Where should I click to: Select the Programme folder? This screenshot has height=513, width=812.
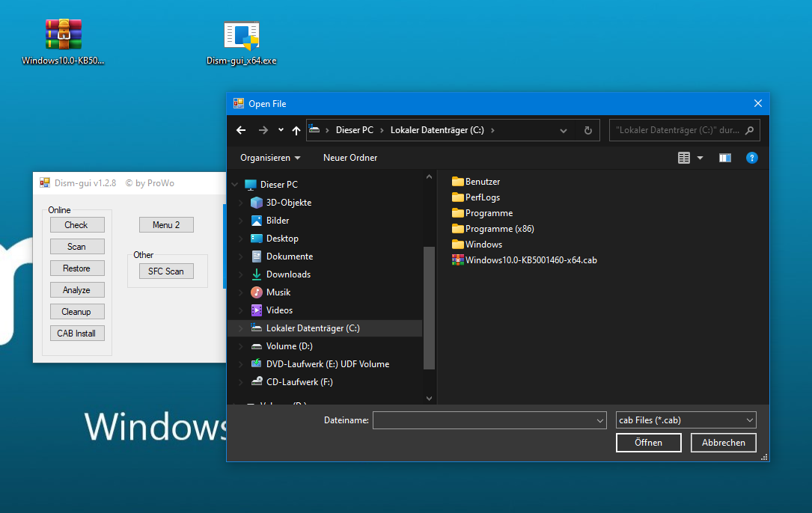(482, 213)
